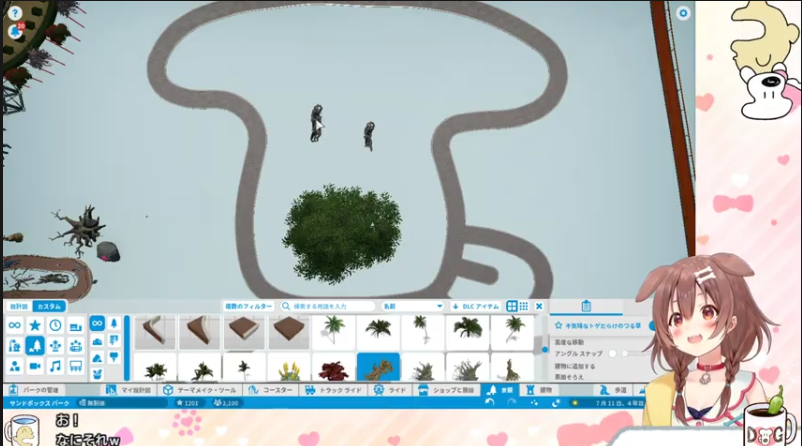Open the settings gear in the top-right
This screenshot has width=802, height=446.
683,13
